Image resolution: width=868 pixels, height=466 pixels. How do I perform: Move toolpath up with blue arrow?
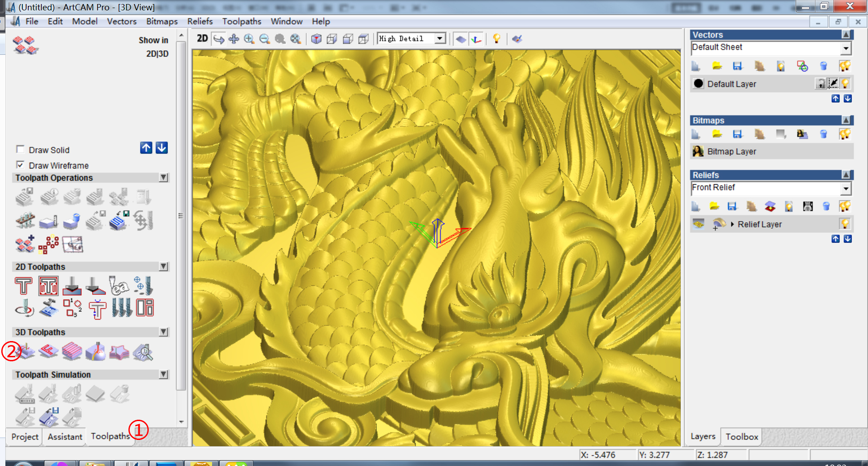pos(146,148)
